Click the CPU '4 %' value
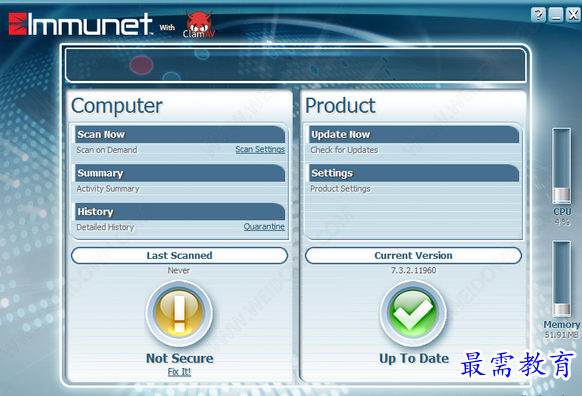 point(562,222)
